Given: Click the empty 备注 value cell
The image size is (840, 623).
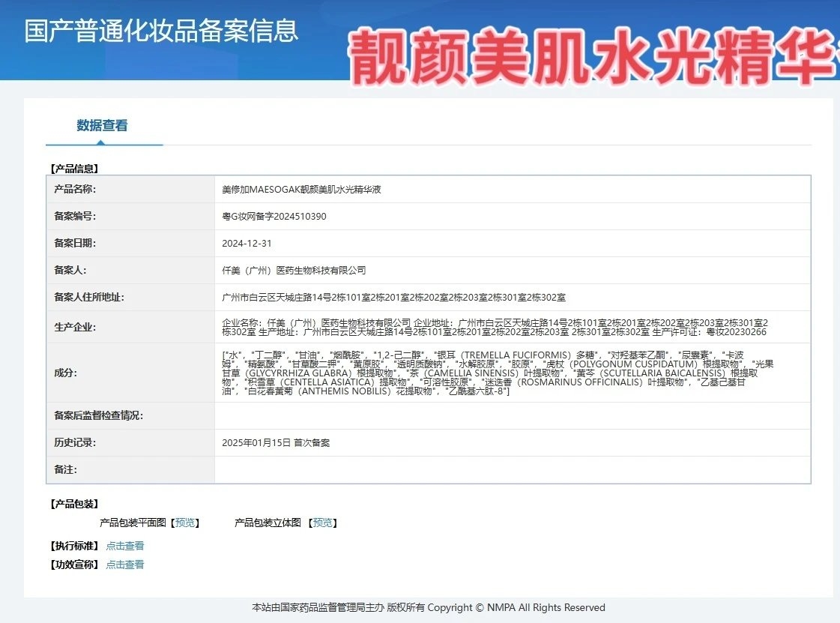Looking at the screenshot, I should click(x=513, y=469).
